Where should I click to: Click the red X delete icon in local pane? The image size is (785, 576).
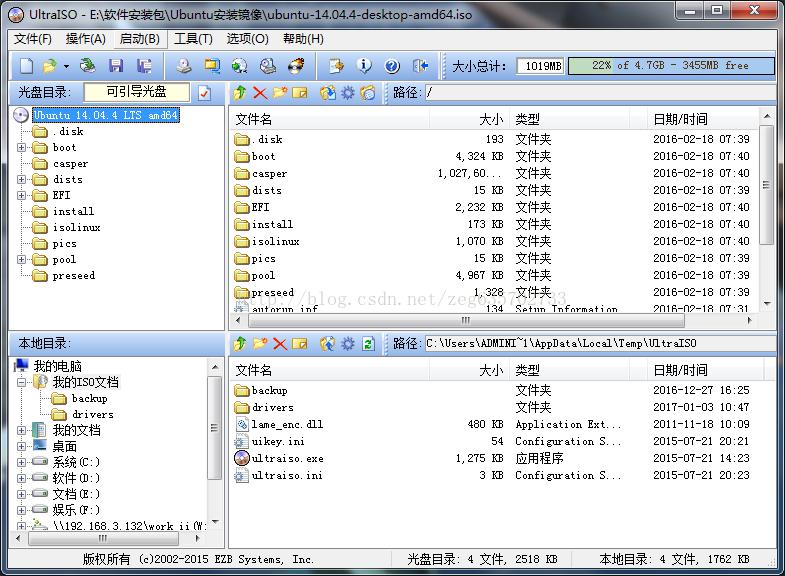pyautogui.click(x=280, y=344)
